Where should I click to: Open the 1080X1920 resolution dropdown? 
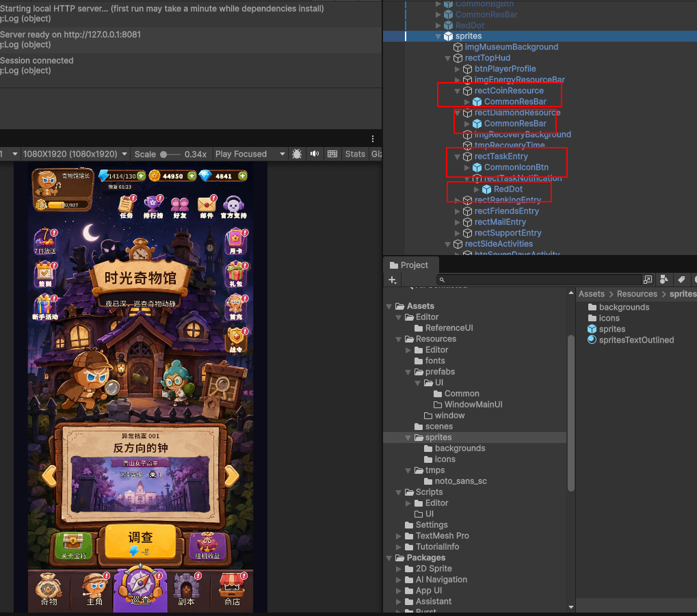pos(75,154)
